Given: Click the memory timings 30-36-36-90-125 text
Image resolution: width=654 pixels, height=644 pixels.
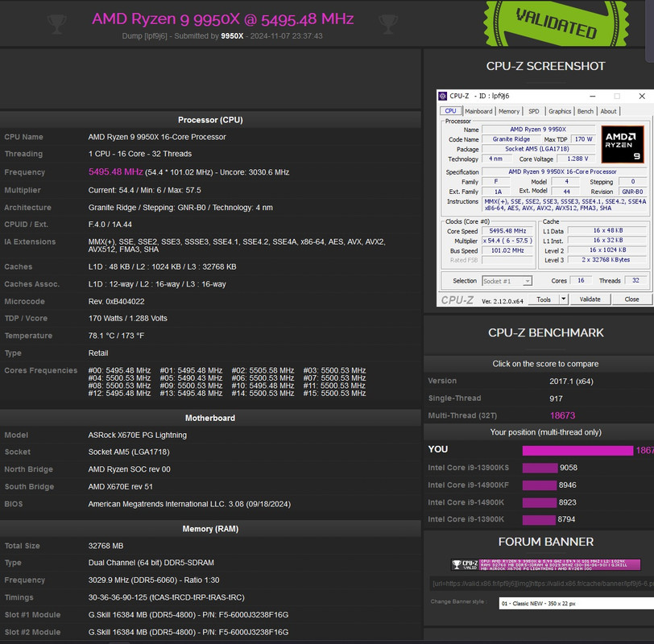Looking at the screenshot, I should 167,597.
